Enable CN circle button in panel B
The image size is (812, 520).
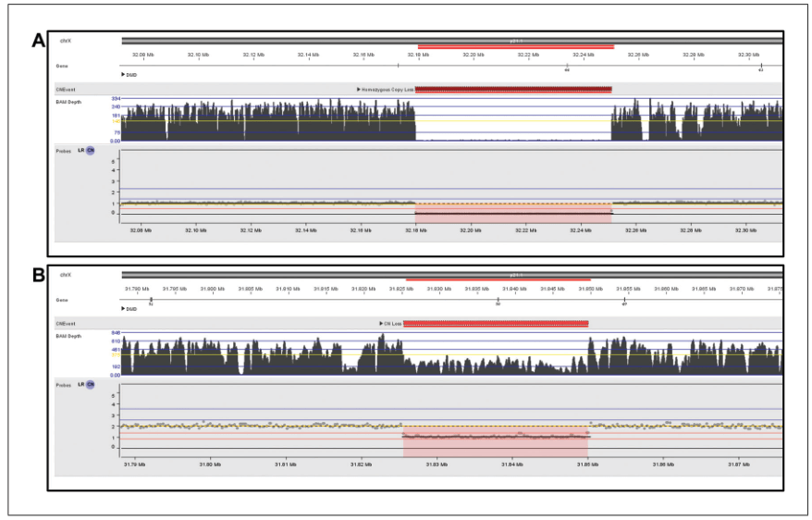pos(91,384)
